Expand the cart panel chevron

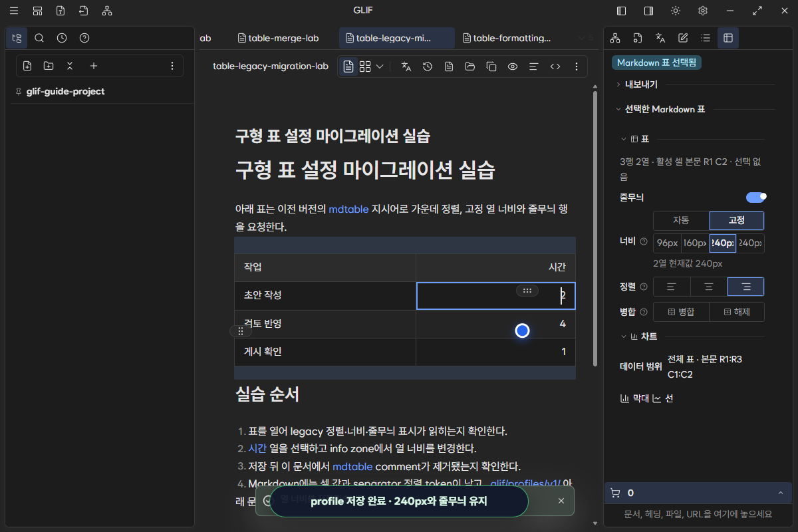point(780,493)
